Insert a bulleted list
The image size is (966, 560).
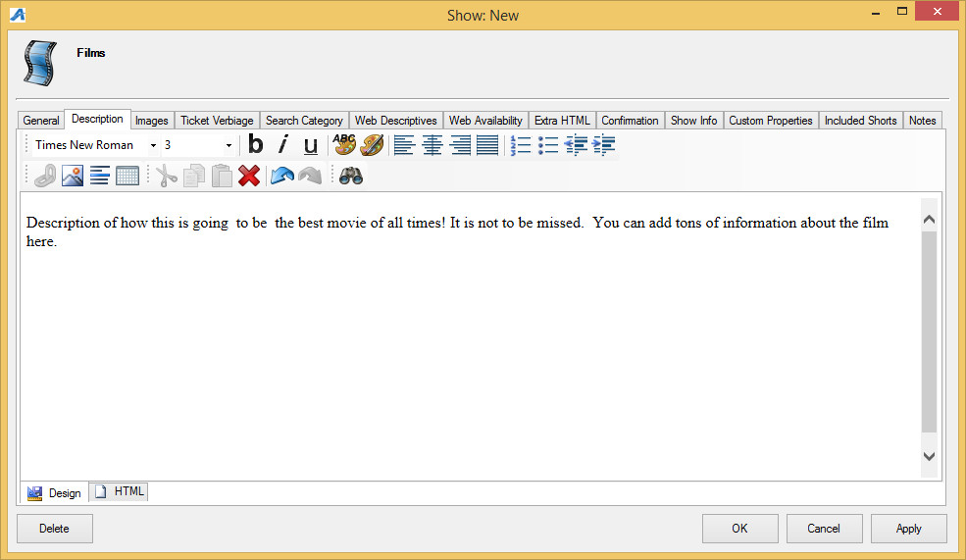pos(547,145)
